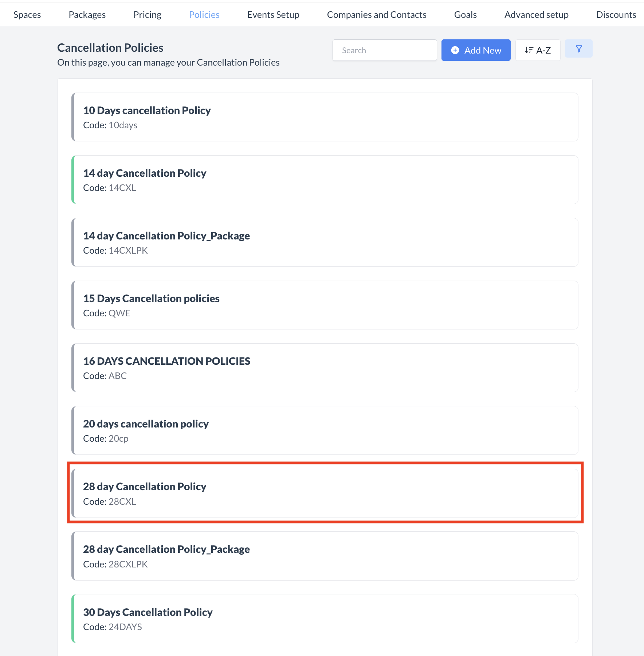
Task: Open the Events Setup tab
Action: [273, 15]
